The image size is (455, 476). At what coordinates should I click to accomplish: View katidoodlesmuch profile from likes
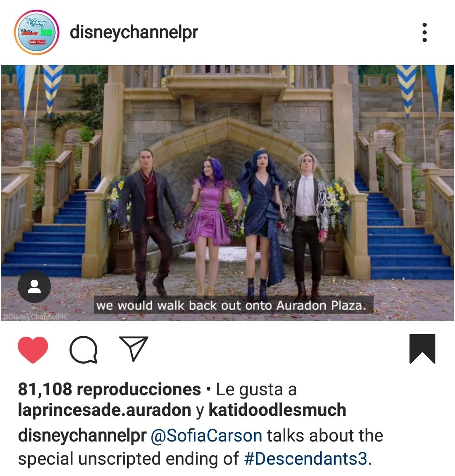pyautogui.click(x=277, y=410)
